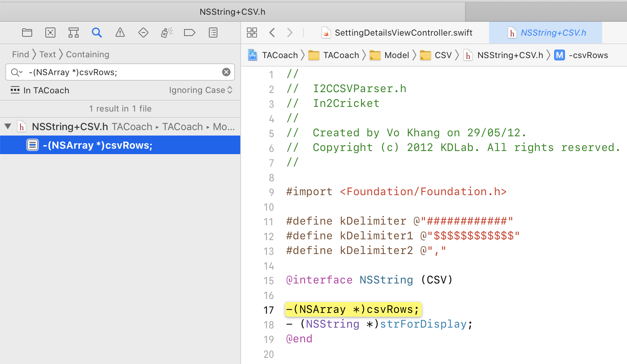Go back in editor history

point(272,33)
